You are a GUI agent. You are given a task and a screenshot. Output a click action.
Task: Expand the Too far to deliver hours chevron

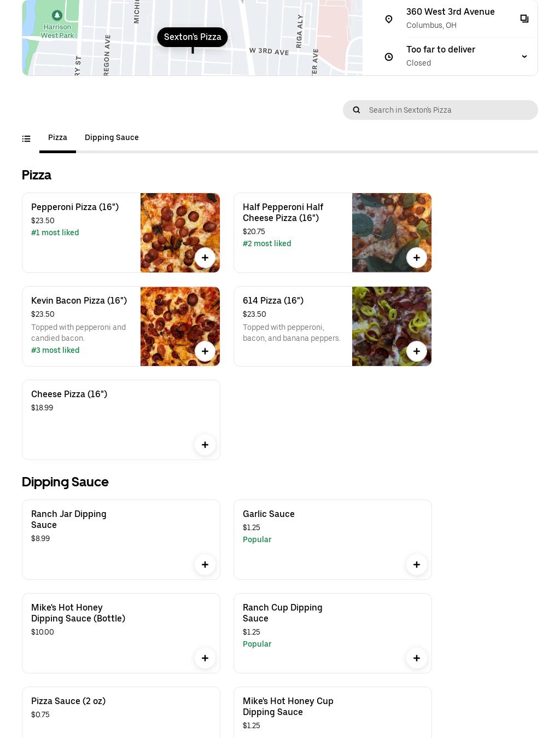(x=524, y=56)
